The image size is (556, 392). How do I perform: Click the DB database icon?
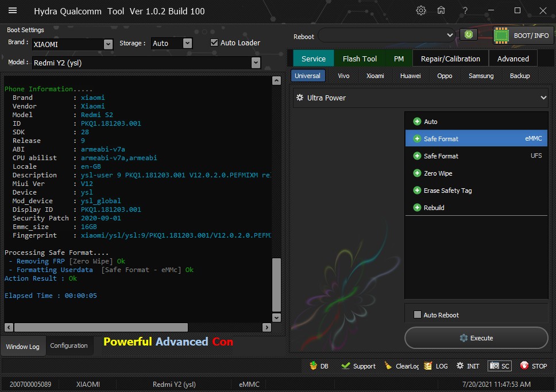pos(313,366)
